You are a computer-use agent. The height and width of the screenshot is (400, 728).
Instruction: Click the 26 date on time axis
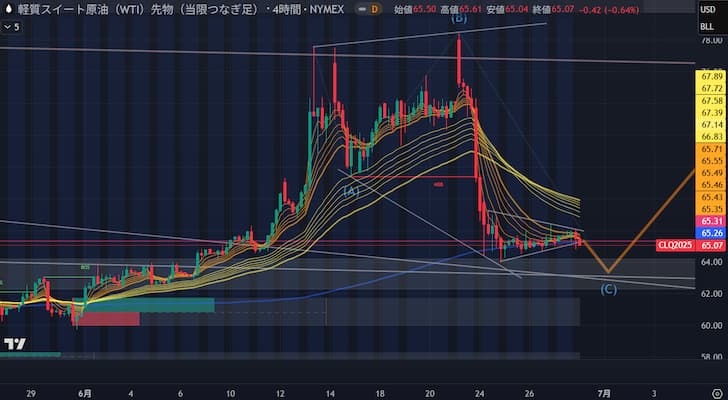tap(529, 394)
